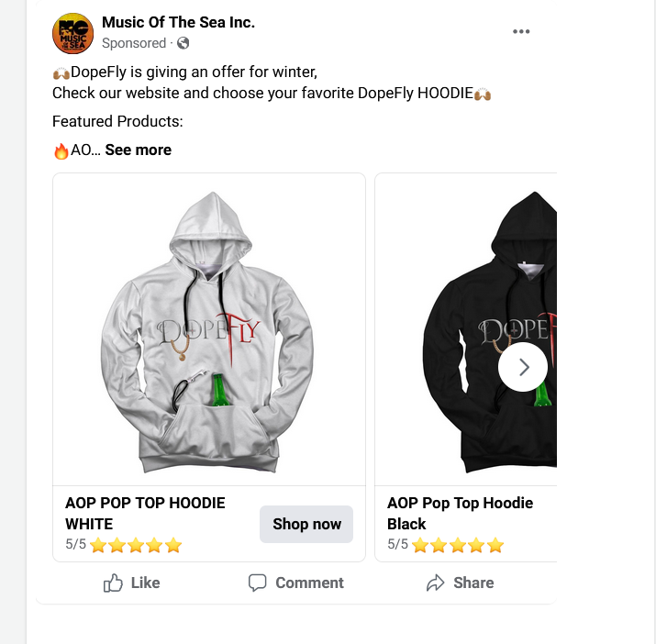
Task: Click the Sponsored label
Action: (134, 43)
